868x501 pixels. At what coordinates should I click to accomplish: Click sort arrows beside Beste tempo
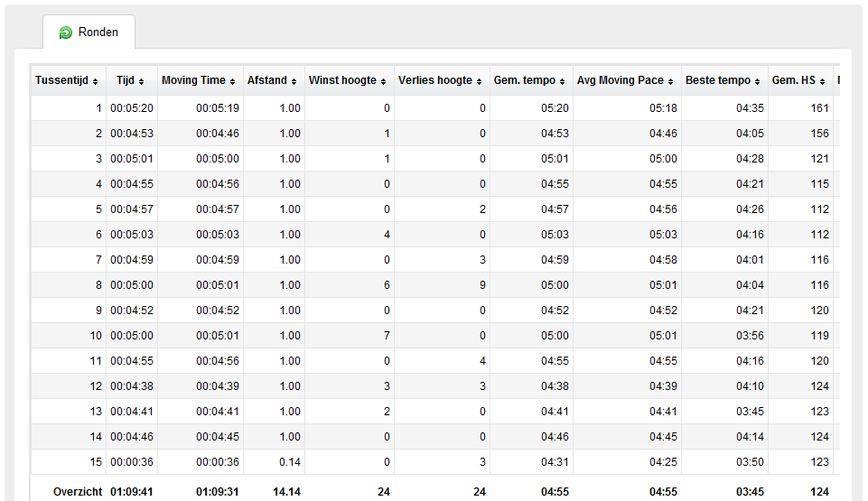click(x=757, y=81)
